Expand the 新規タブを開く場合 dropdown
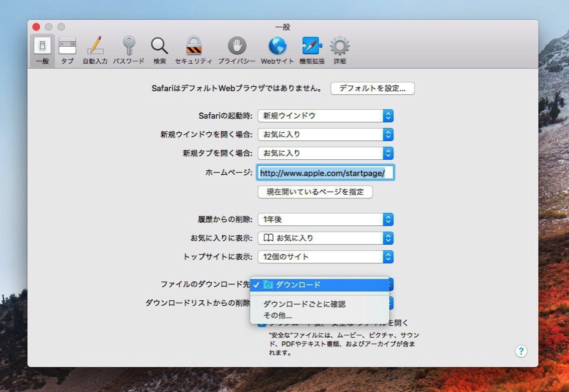This screenshot has height=392, width=569. pyautogui.click(x=325, y=153)
